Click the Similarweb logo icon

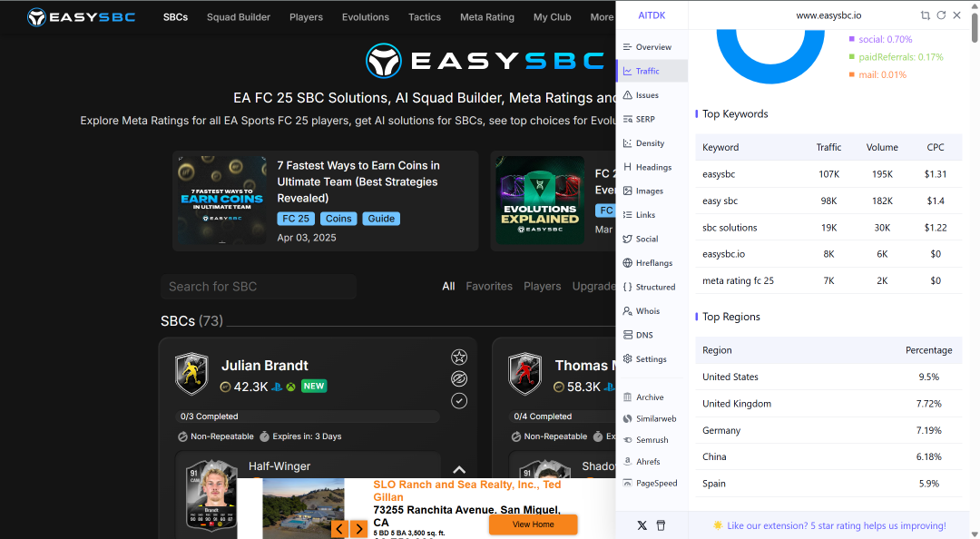click(x=628, y=418)
